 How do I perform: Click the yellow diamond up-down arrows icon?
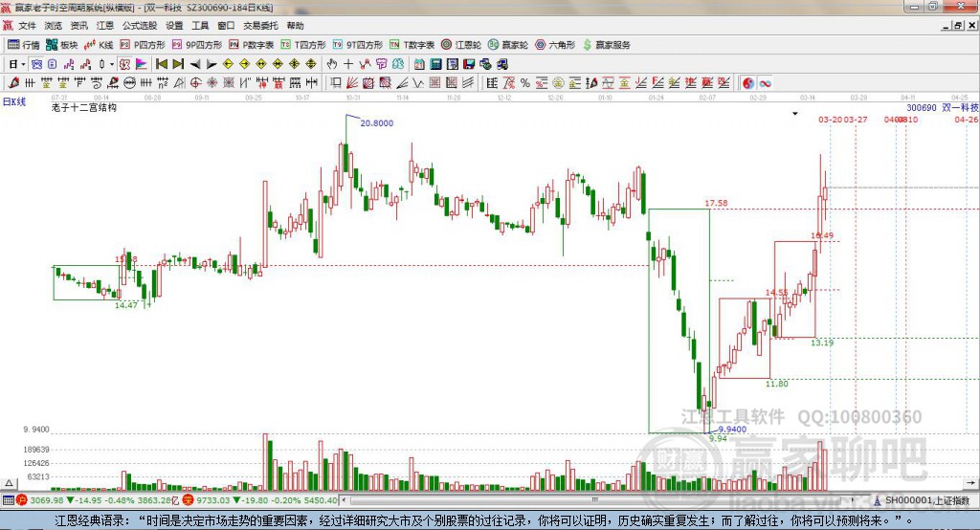[311, 64]
